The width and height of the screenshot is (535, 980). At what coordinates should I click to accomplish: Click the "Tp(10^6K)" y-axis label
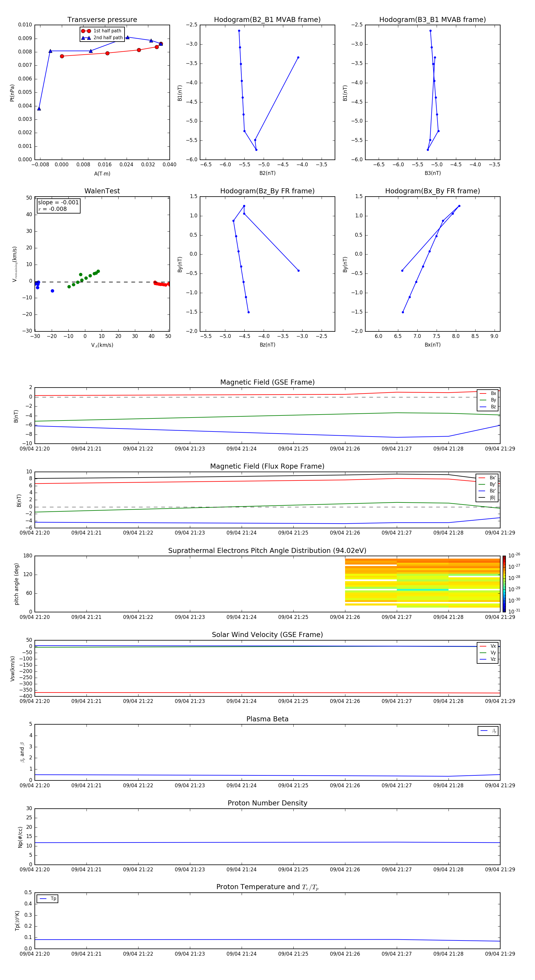point(17,921)
